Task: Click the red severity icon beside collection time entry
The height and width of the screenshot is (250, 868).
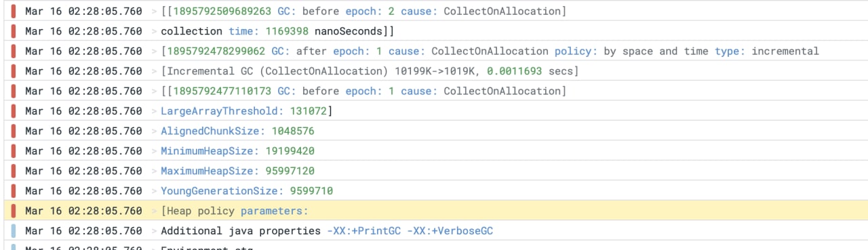Action: 13,31
